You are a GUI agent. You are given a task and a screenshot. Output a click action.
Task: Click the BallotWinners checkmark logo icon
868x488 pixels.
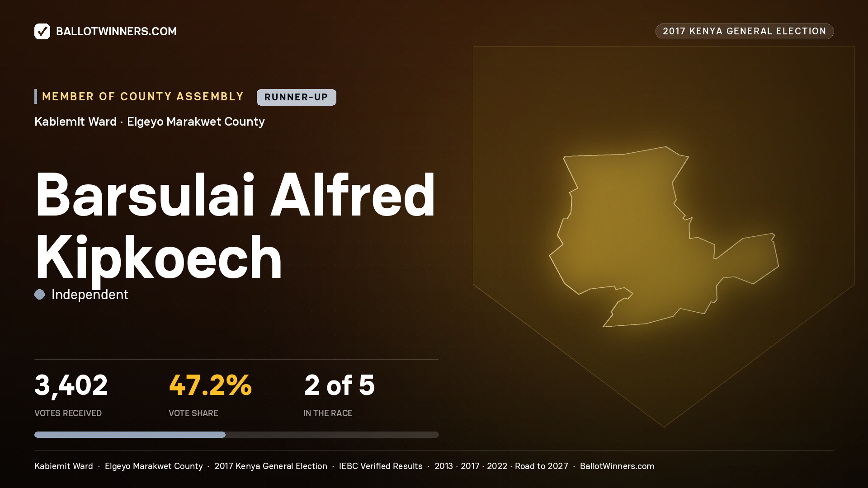[42, 31]
